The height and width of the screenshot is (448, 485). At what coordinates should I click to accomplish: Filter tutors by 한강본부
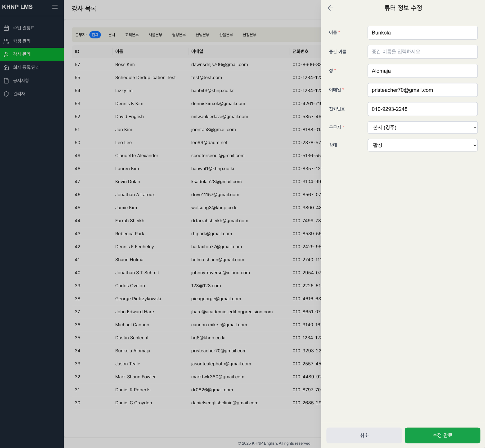[249, 35]
